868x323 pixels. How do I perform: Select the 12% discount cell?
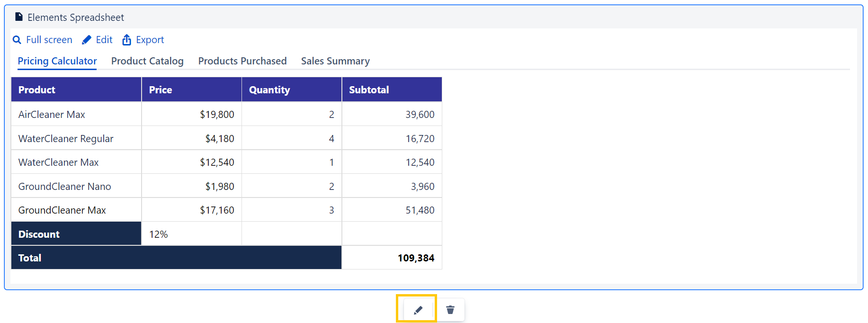pyautogui.click(x=191, y=234)
